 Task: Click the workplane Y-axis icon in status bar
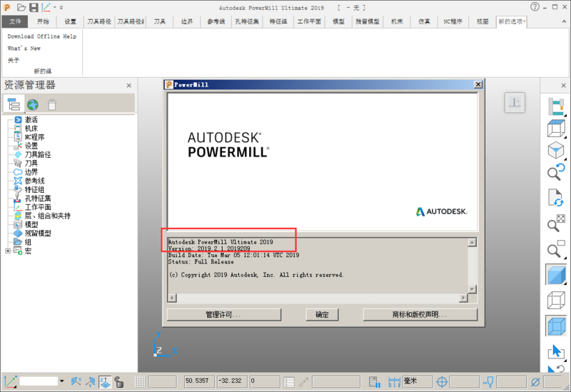pyautogui.click(x=91, y=381)
